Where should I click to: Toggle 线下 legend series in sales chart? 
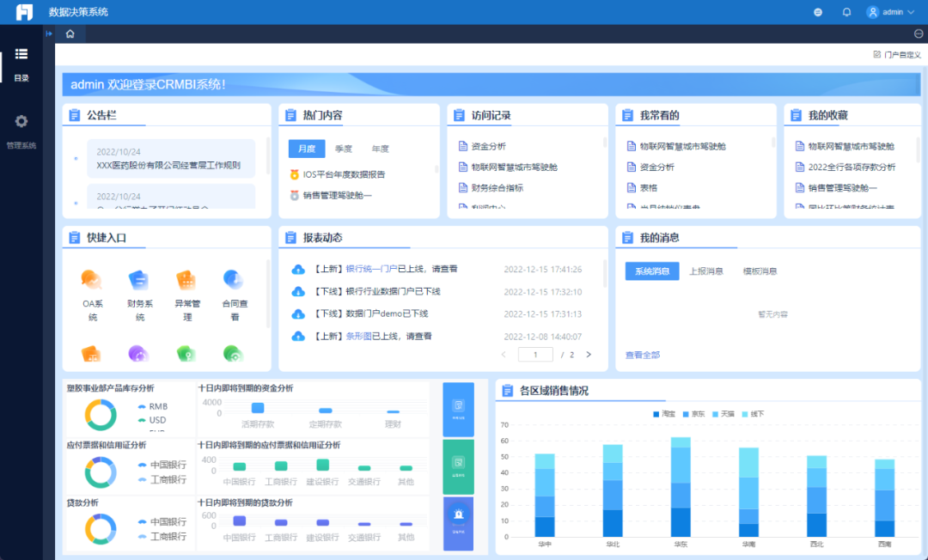tap(753, 414)
